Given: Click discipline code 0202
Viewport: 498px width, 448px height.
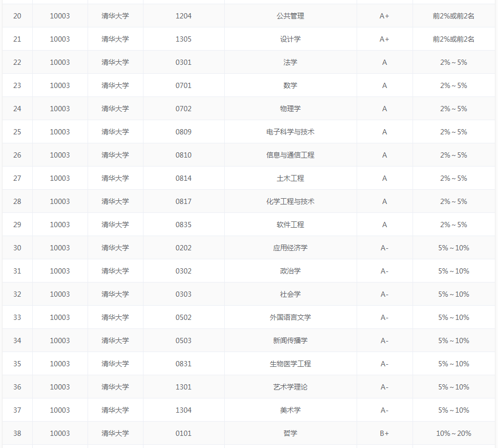Looking at the screenshot, I should coord(184,248).
